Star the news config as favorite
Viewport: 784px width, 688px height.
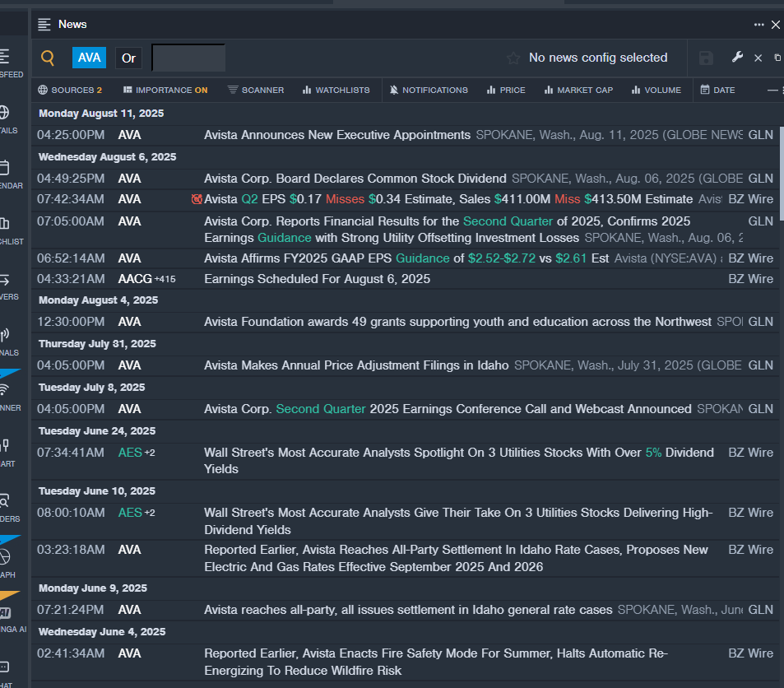(513, 58)
